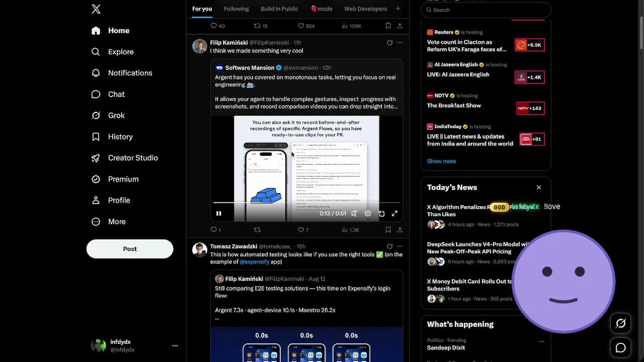Unmute the Argent video
This screenshot has height=362, width=644.
click(354, 214)
